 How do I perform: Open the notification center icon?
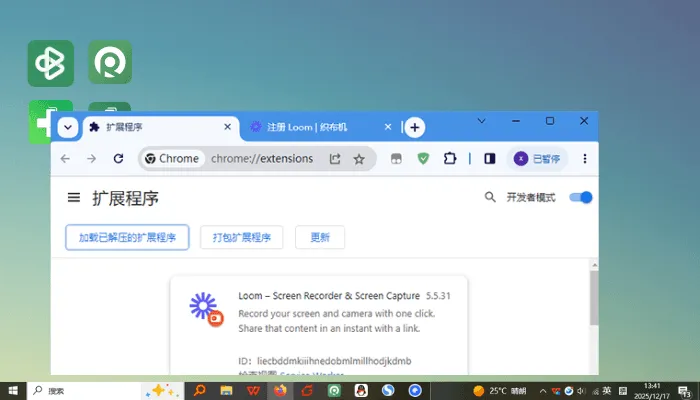pos(685,392)
